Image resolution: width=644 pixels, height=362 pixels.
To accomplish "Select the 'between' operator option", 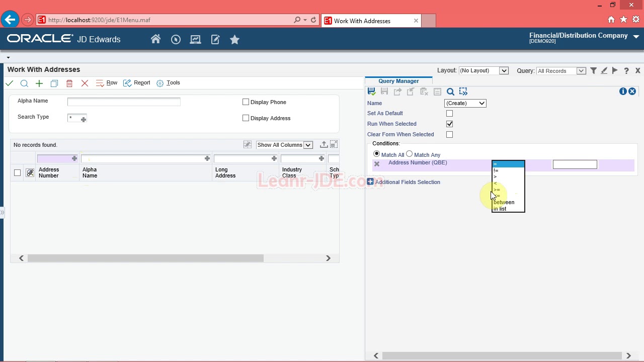I will point(508,202).
